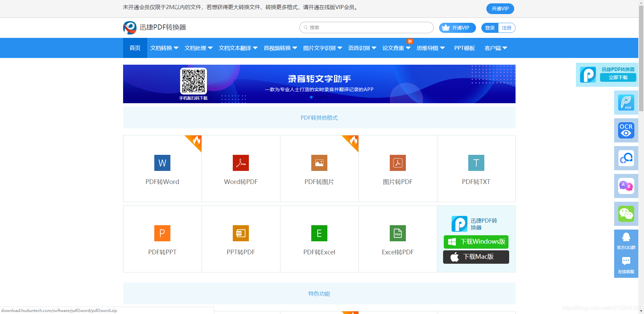Screen dimensions: 644x314
Task: Click the 注册 button
Action: pos(507,28)
